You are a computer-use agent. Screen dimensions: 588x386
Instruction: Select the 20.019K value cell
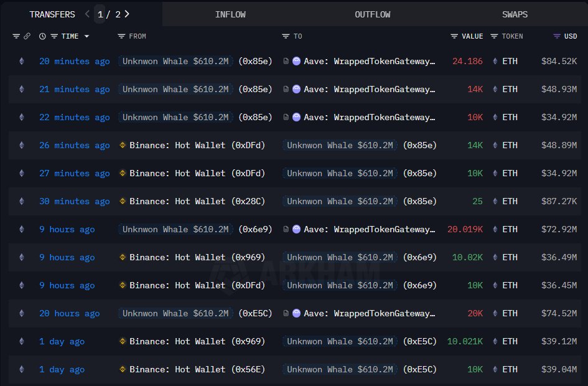click(x=465, y=229)
